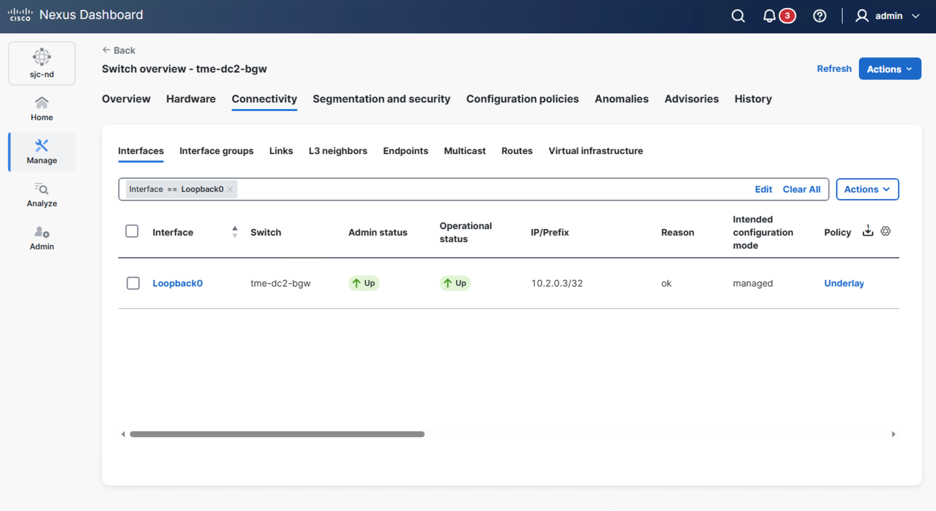Click Intended configuration mode column header
Viewport: 936px width, 511px height.
[763, 232]
